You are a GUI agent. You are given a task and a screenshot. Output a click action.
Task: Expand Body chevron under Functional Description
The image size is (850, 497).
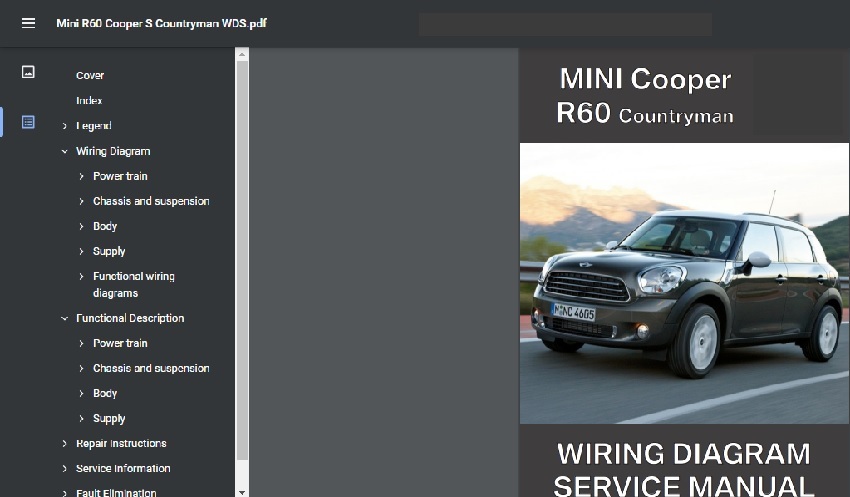(x=81, y=393)
